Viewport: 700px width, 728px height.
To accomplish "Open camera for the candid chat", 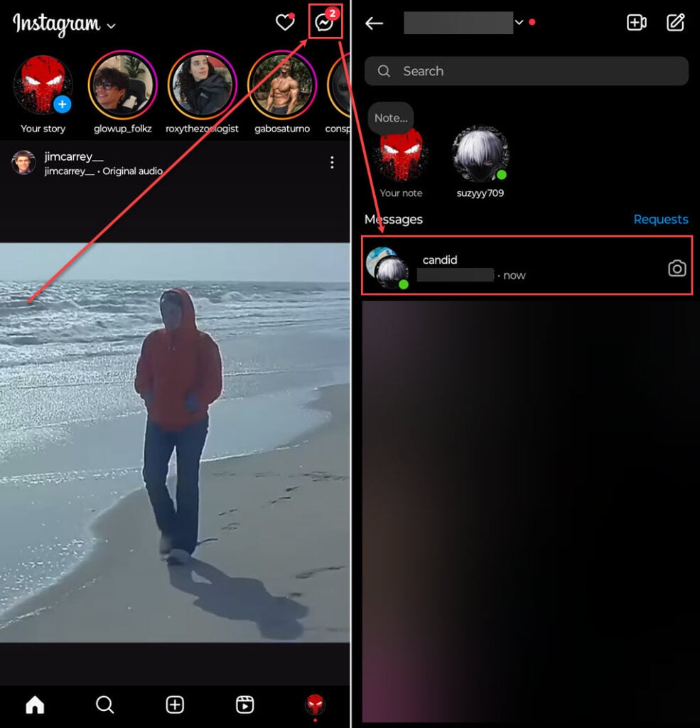I will (x=677, y=268).
